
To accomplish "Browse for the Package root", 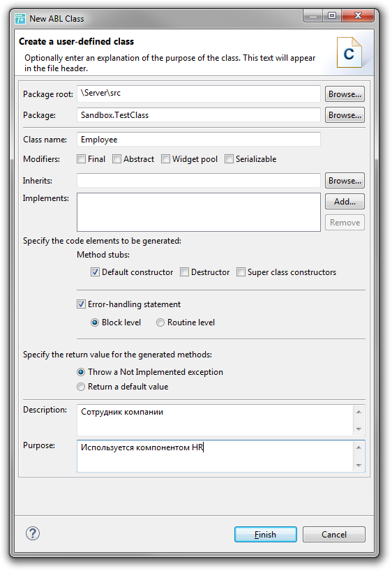I will point(345,94).
